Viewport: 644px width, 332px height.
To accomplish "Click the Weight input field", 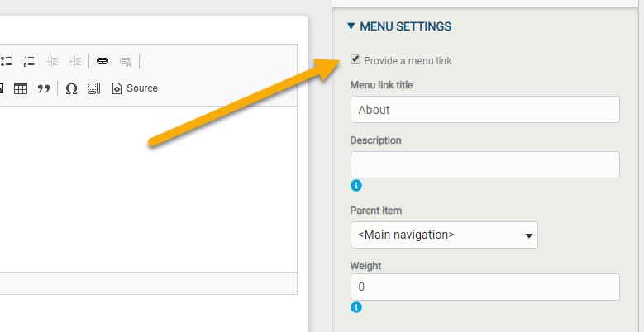I will coord(484,287).
